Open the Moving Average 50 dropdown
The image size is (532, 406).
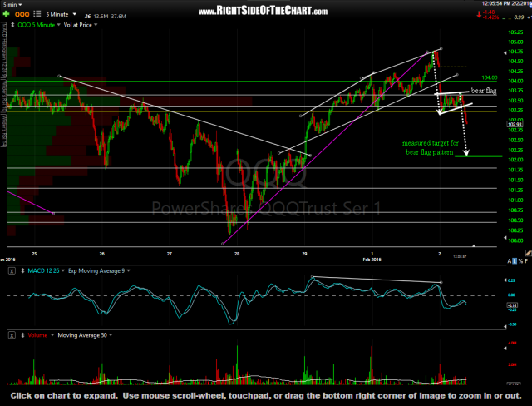[85, 335]
